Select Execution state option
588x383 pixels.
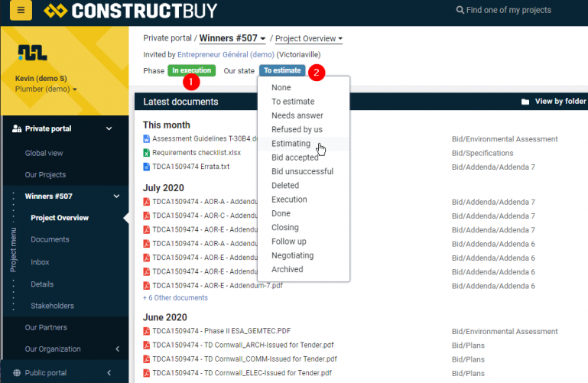(304, 200)
